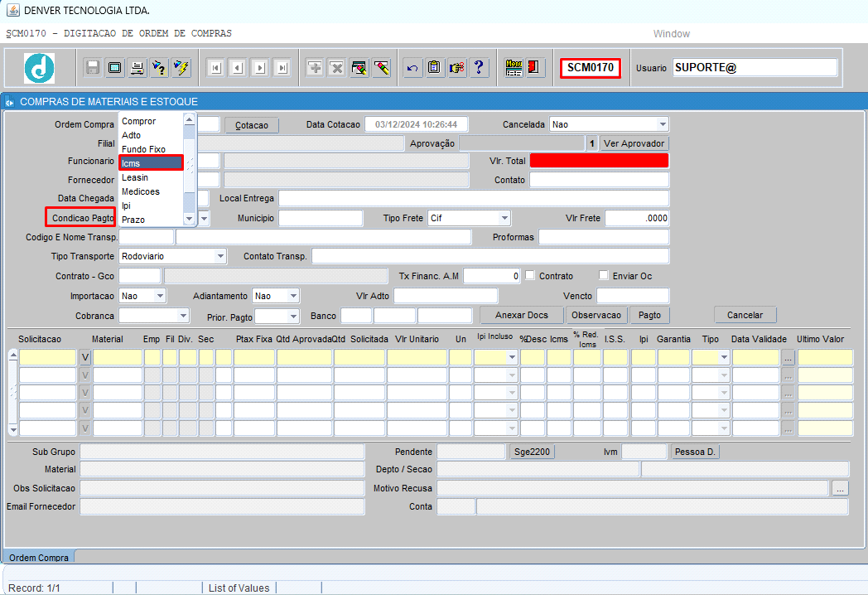This screenshot has height=595, width=868.
Task: Open the yellow Menu icon
Action: [514, 68]
